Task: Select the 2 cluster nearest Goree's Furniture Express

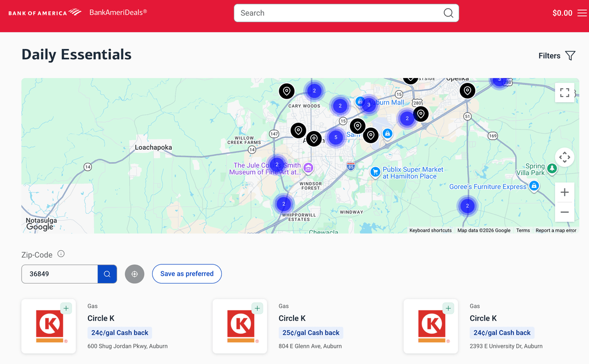Action: 467,206
